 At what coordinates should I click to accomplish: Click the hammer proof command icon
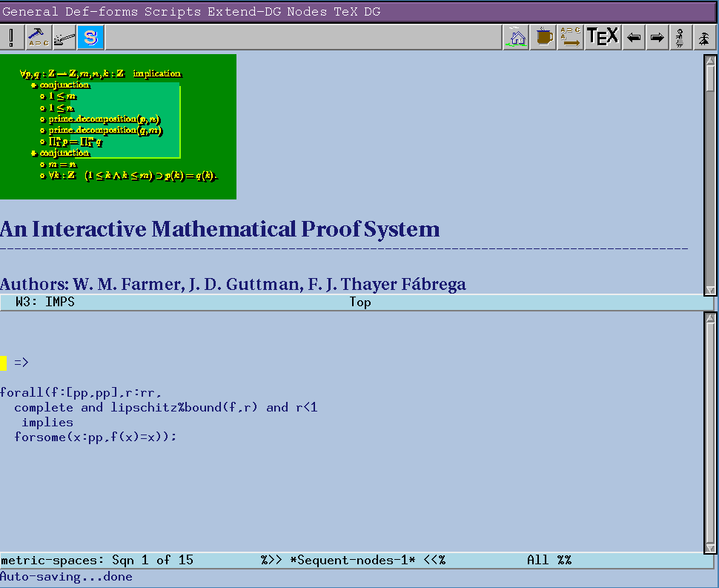point(39,37)
